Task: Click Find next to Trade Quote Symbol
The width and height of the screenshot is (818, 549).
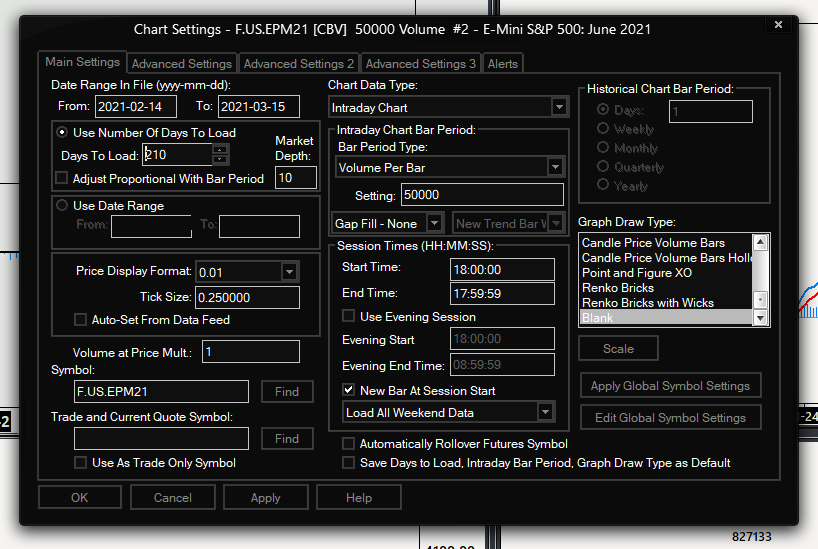Action: click(x=287, y=438)
